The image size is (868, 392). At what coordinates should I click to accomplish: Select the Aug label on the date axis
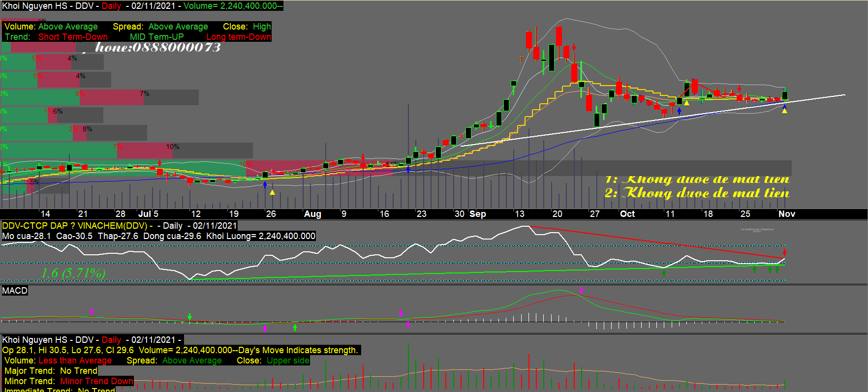[x=312, y=214]
